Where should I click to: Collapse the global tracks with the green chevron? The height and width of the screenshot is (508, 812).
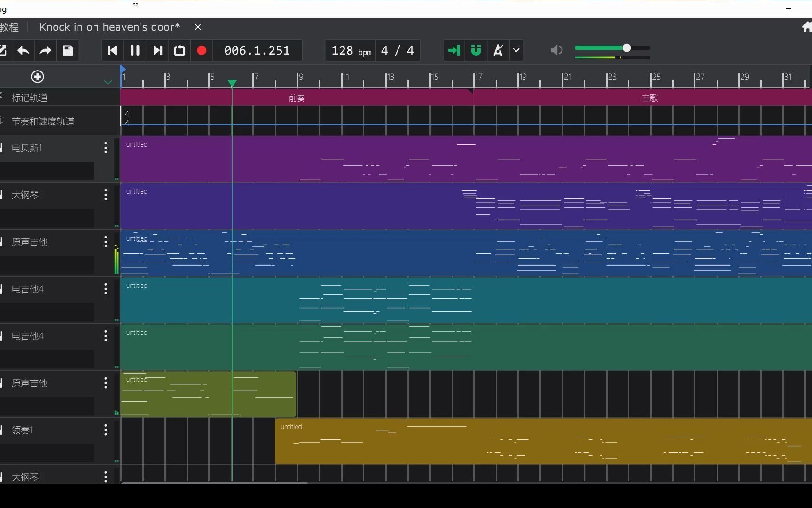pyautogui.click(x=108, y=82)
